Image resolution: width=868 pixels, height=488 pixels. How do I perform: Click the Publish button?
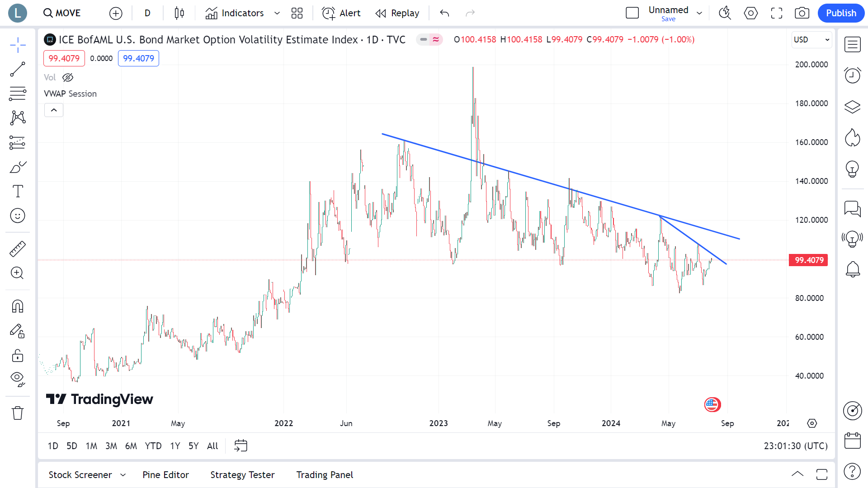pyautogui.click(x=840, y=13)
